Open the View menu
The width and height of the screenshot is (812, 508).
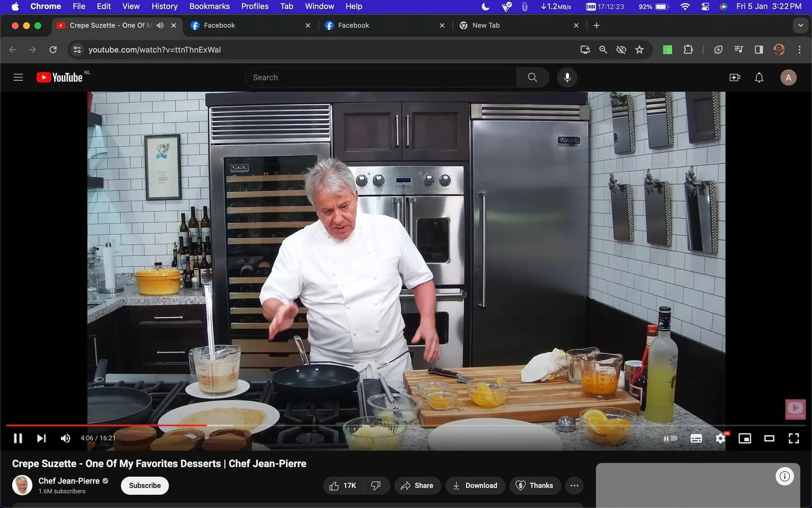(x=131, y=6)
